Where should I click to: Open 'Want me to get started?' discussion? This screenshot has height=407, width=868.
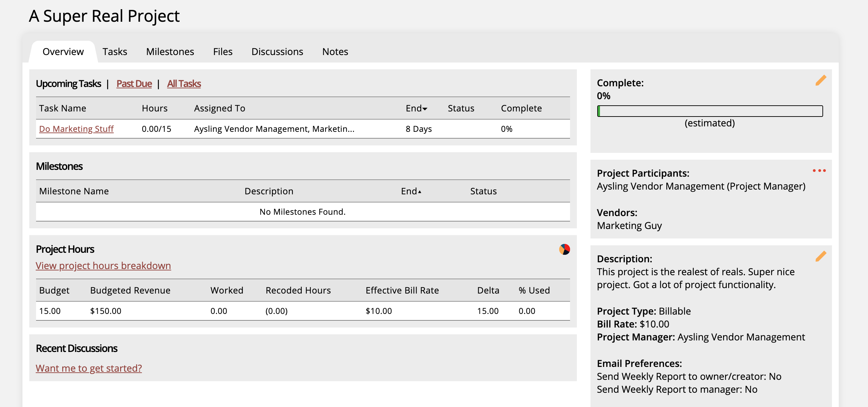click(x=89, y=368)
